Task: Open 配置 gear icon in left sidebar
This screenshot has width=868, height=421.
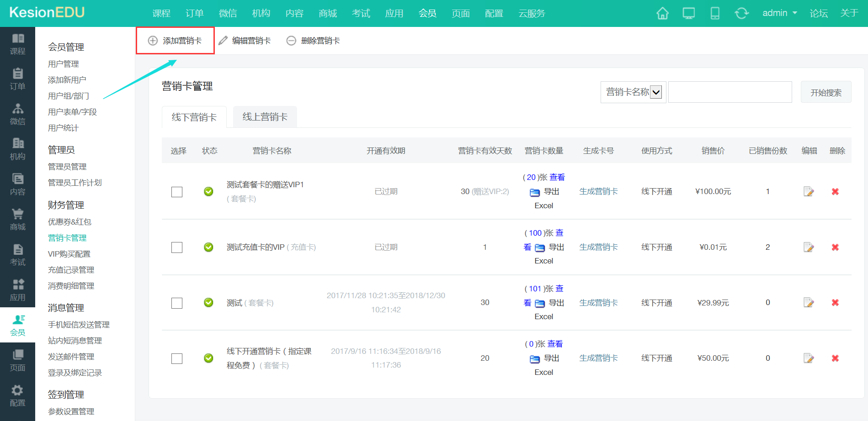Action: pos(17,395)
